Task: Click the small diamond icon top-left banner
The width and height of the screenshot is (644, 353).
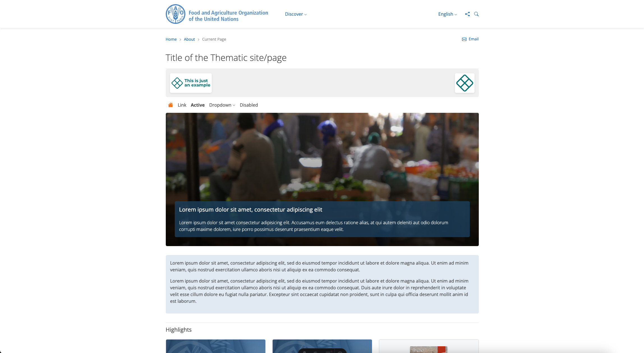Action: (177, 82)
